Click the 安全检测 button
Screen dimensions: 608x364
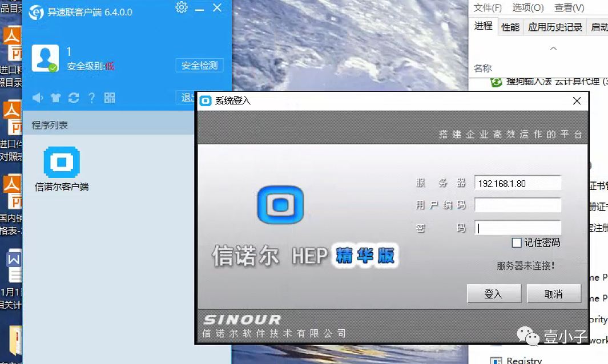coord(200,65)
